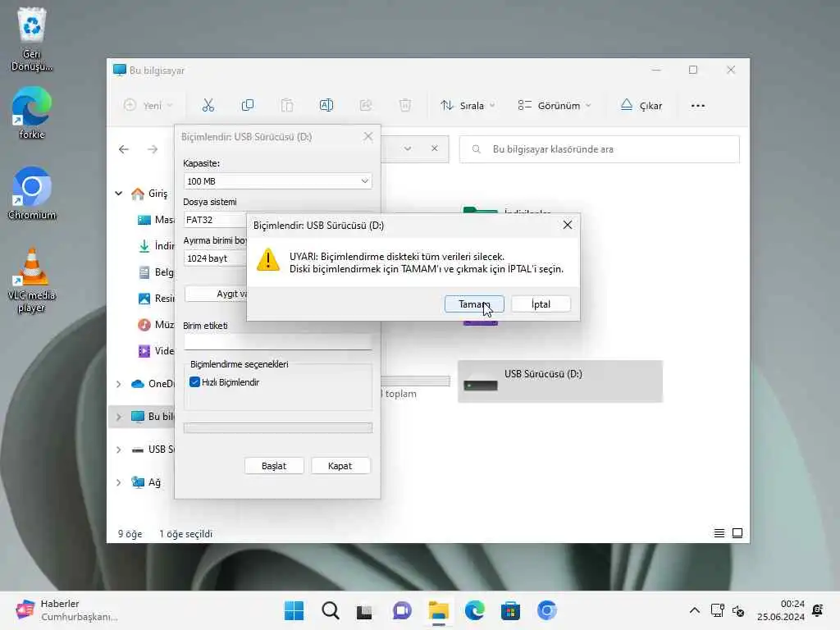
Task: Open the Windows Start menu
Action: pyautogui.click(x=294, y=610)
